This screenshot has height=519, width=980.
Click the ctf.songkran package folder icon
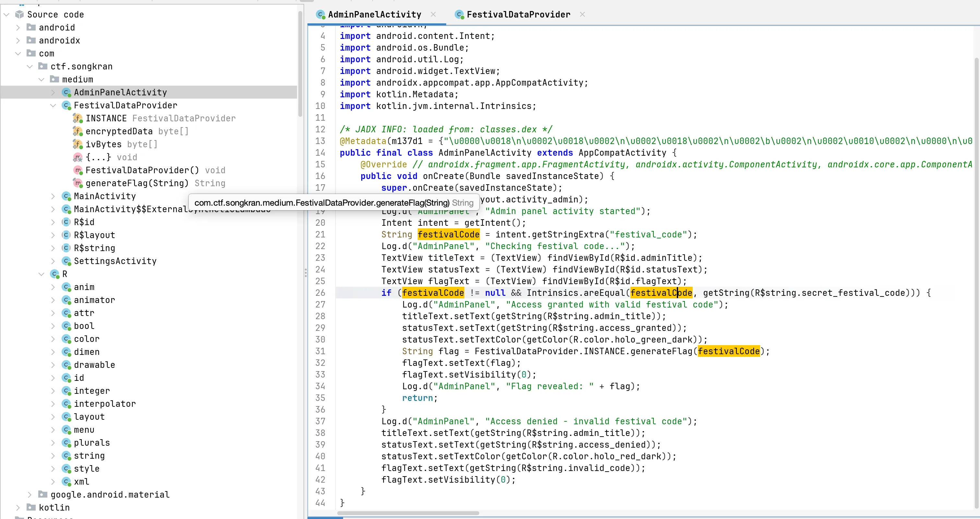coord(43,66)
